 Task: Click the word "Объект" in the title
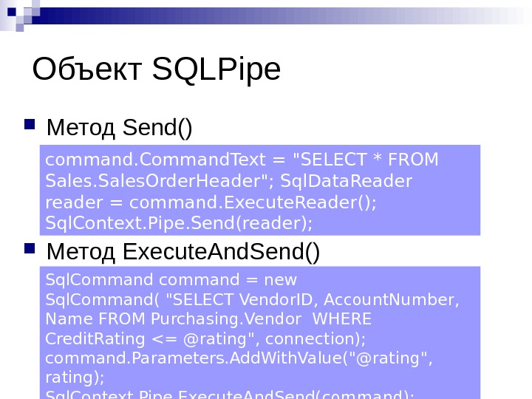tap(88, 70)
